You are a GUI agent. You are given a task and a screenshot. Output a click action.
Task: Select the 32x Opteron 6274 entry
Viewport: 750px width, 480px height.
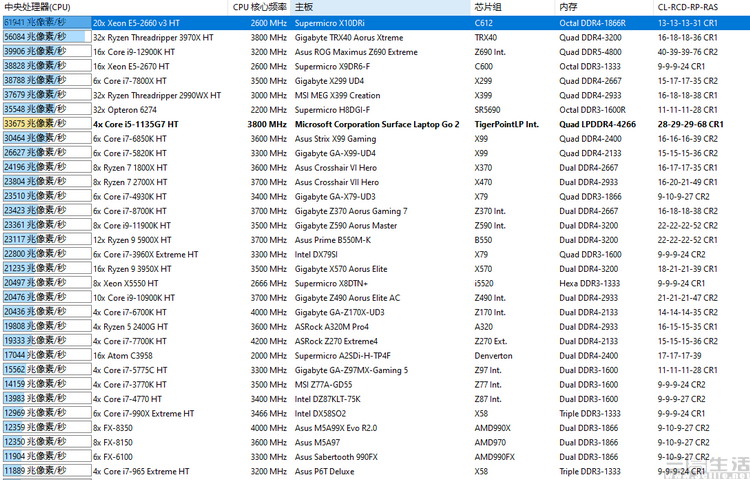click(124, 110)
